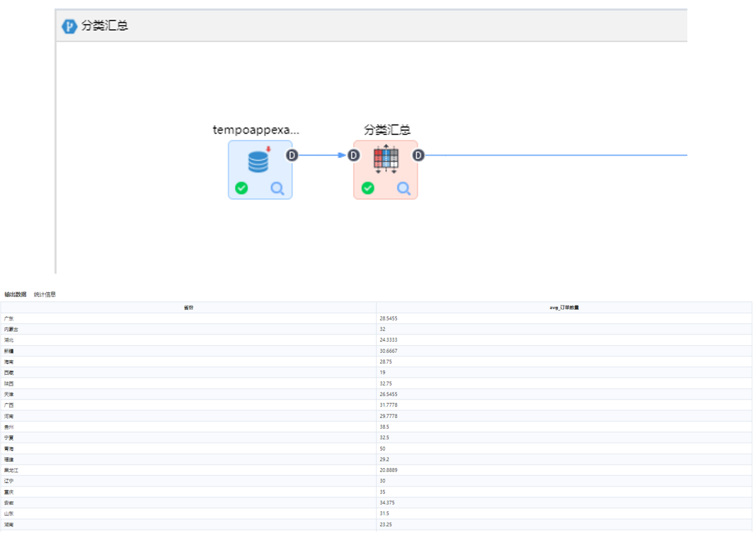Click the 省份 column header
756x534 pixels.
(188, 308)
